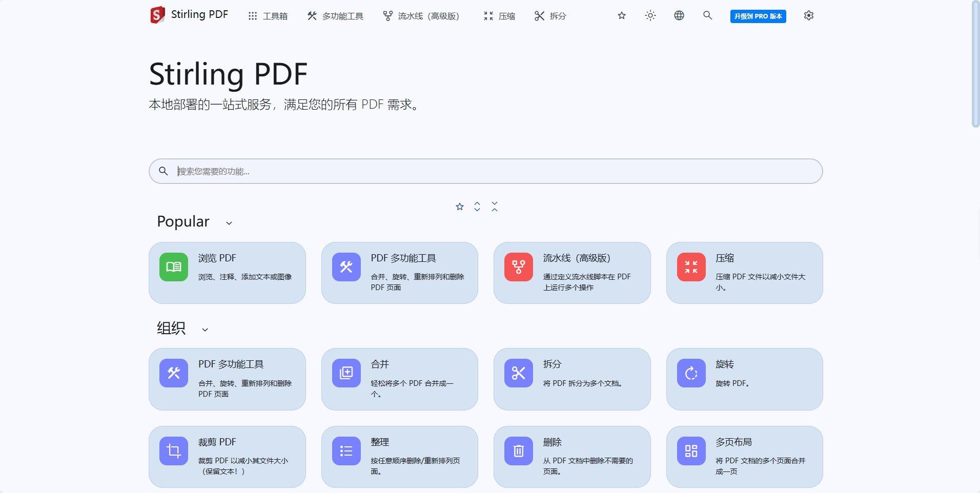The width and height of the screenshot is (980, 493).
Task: Click the 升级到 PRO 版本 button
Action: (x=758, y=16)
